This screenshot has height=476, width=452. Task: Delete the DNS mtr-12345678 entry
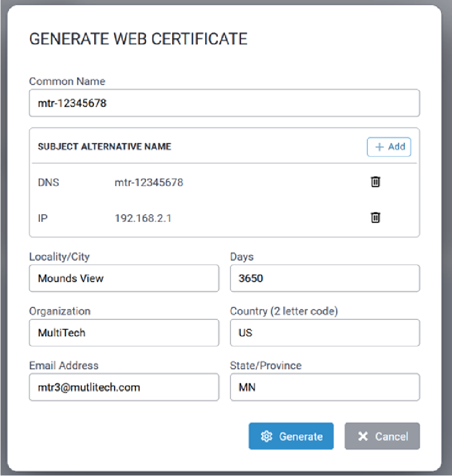click(x=375, y=182)
